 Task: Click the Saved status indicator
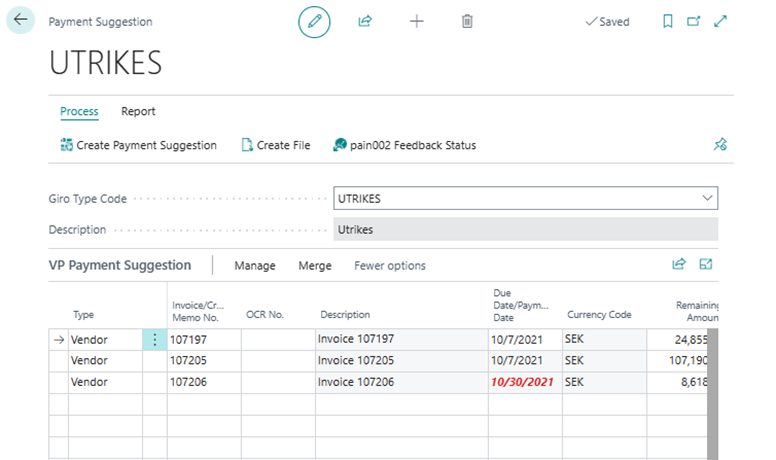[x=607, y=22]
